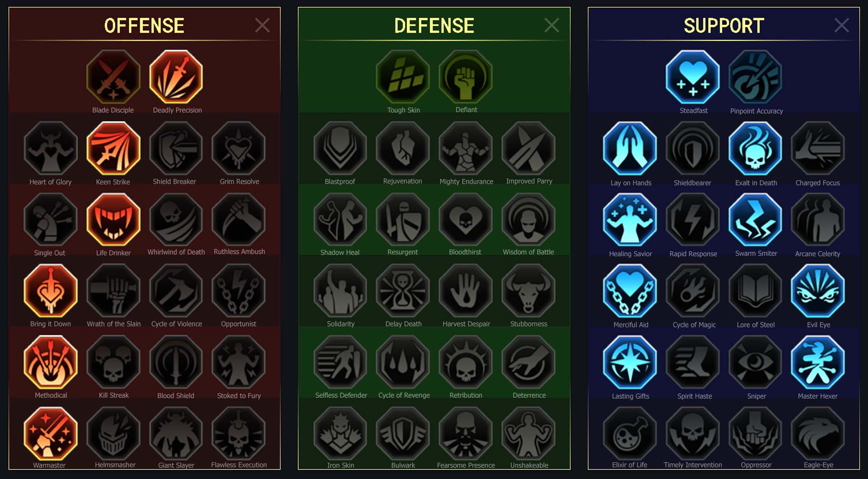The width and height of the screenshot is (868, 479).
Task: Click the Keen Strike mastery icon
Action: [x=113, y=148]
